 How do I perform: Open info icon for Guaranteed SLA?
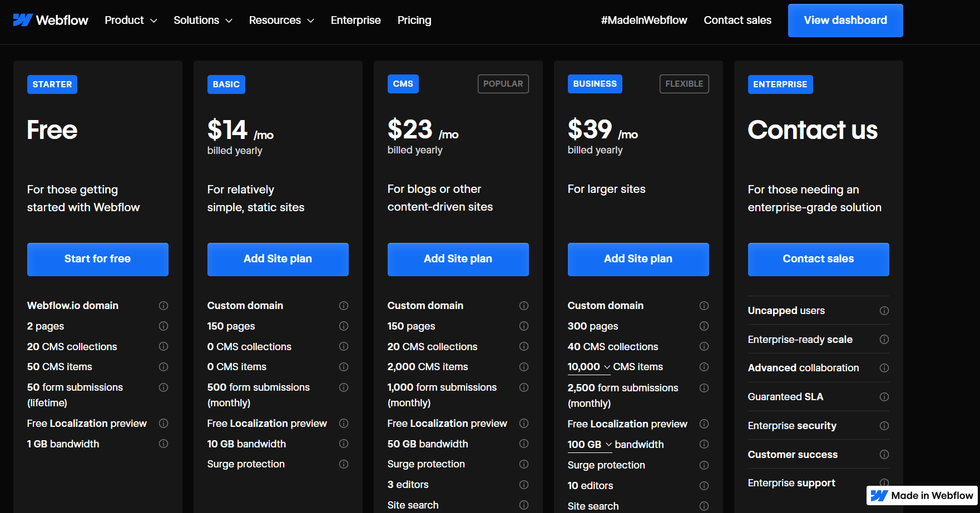[884, 397]
